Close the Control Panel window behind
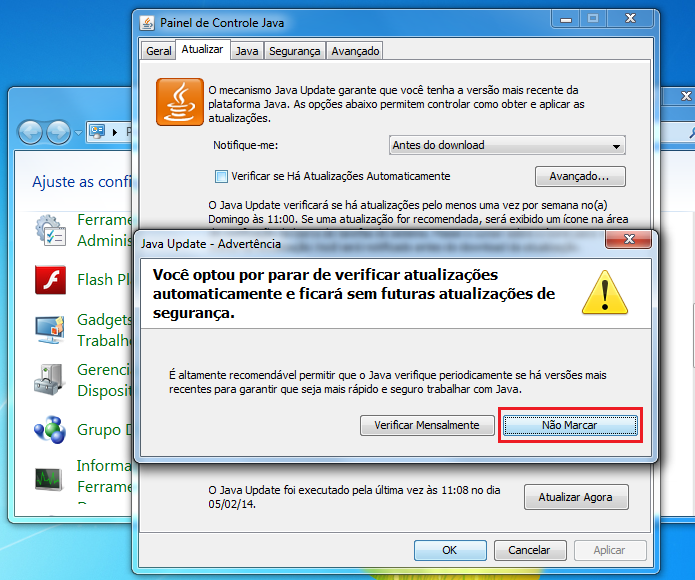The height and width of the screenshot is (580, 695). coord(685,96)
